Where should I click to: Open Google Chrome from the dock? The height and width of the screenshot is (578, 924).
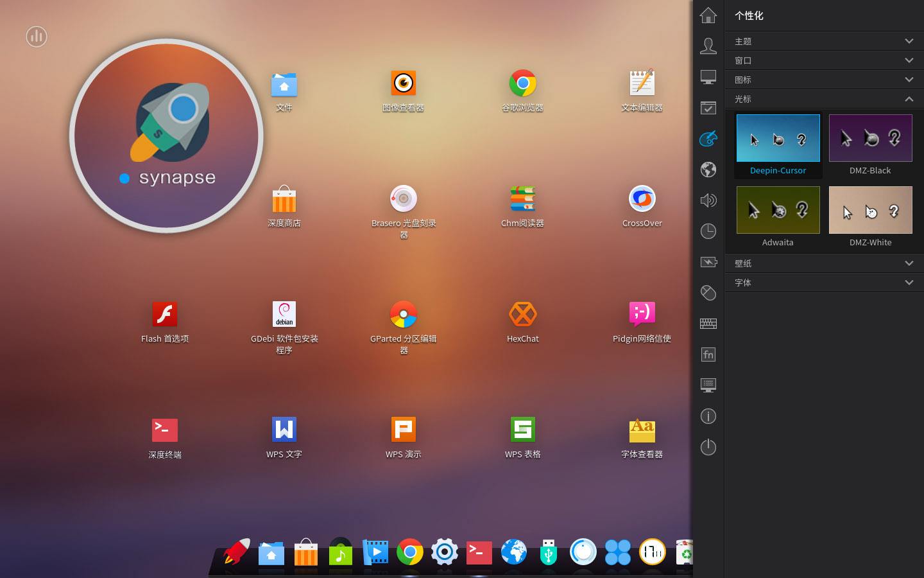[x=410, y=552]
